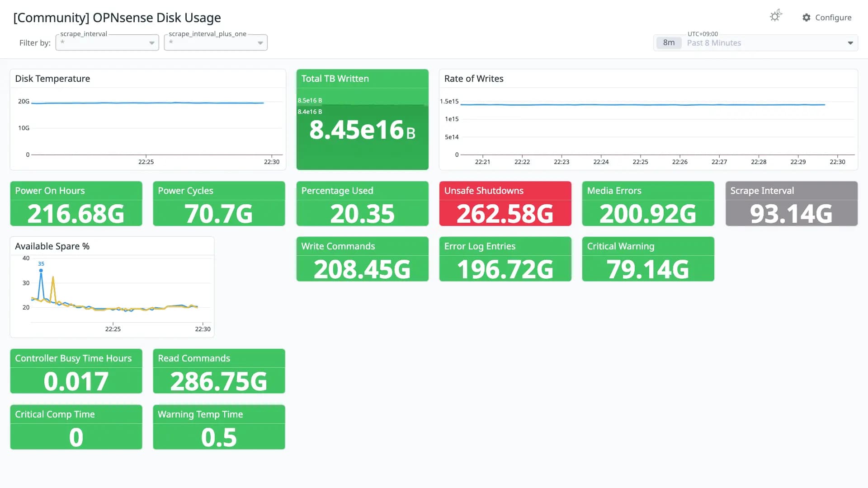Click the Filter by: label
Viewport: 868px width, 488px height.
coord(35,43)
